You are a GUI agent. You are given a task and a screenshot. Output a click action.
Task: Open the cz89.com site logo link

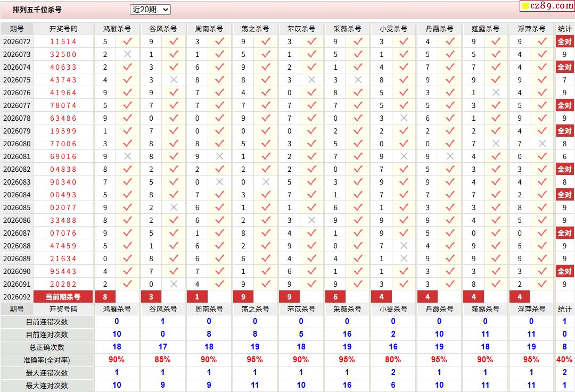(547, 5)
